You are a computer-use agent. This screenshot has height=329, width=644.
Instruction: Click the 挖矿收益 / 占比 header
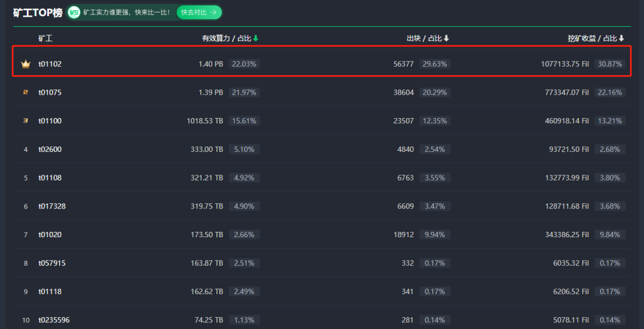pos(592,39)
